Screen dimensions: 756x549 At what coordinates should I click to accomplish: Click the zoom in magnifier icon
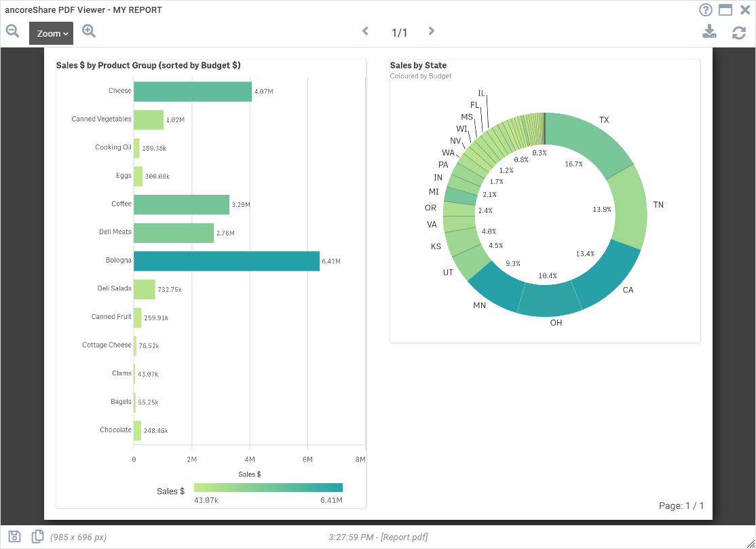coord(89,31)
